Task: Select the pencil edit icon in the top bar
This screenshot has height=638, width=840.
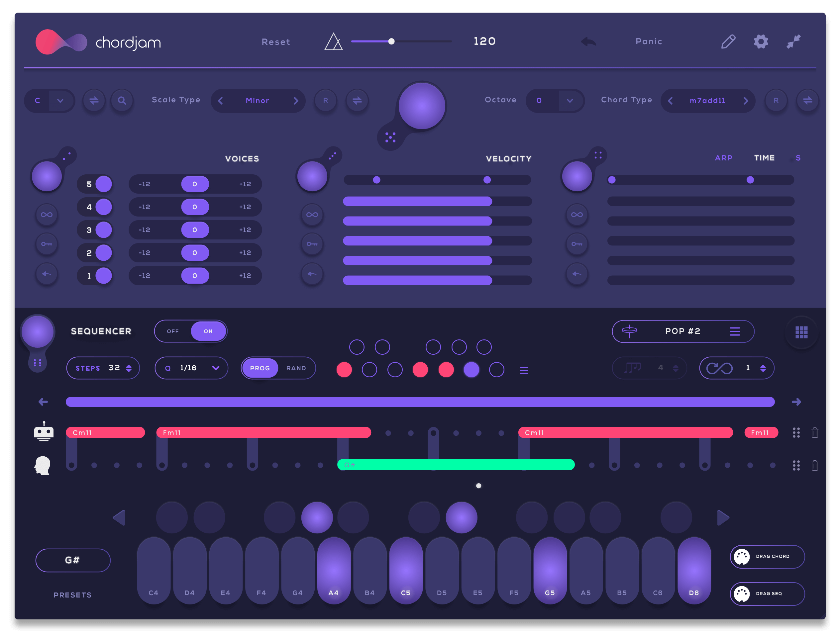Action: [728, 42]
